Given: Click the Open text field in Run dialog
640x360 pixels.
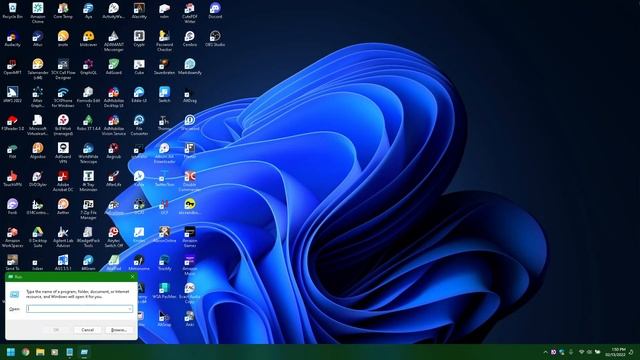Looking at the screenshot, I should [80, 309].
